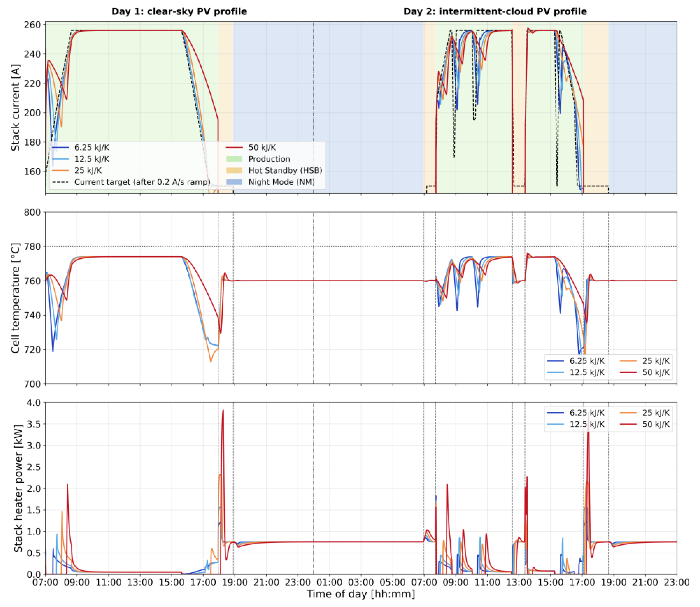The height and width of the screenshot is (607, 700).
Task: Click "25 kJ/K" in the cell temperature legend
Action: click(x=656, y=361)
